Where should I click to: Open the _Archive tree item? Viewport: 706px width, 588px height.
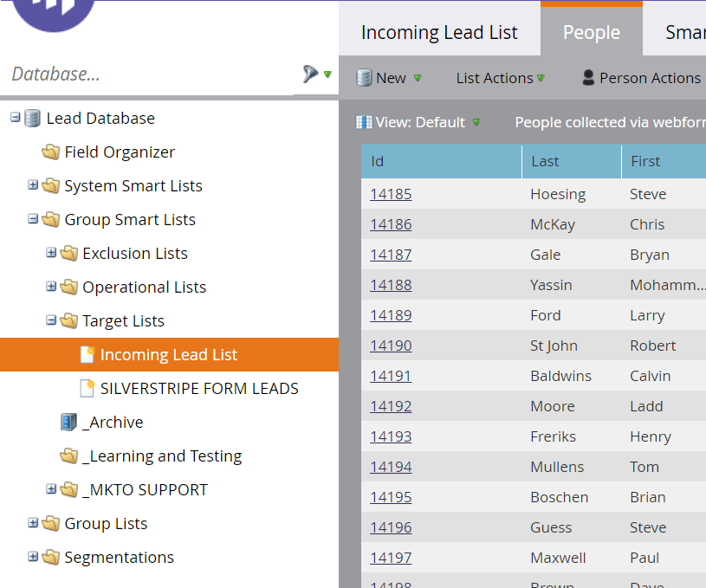click(113, 423)
